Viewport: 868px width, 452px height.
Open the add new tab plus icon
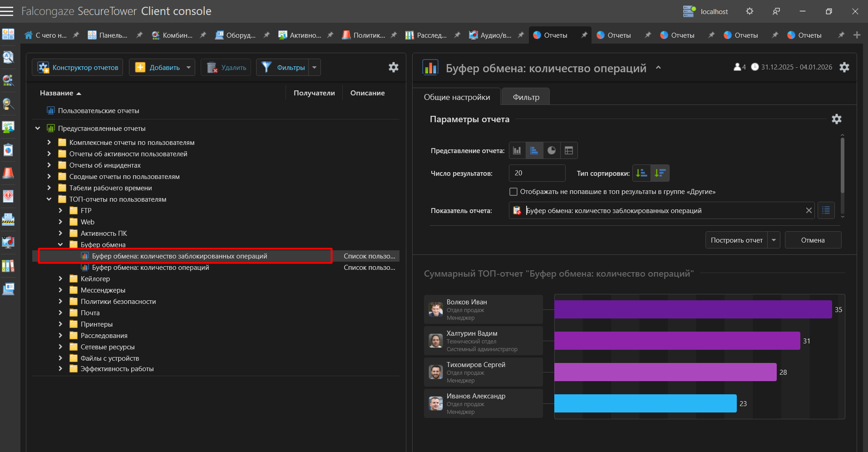[857, 35]
